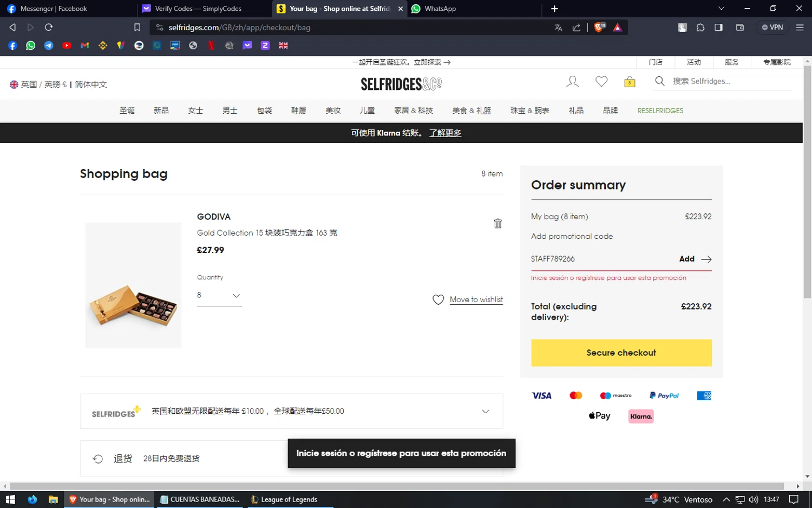The height and width of the screenshot is (508, 812).
Task: Open Brave Shields lion icon
Action: tap(599, 27)
